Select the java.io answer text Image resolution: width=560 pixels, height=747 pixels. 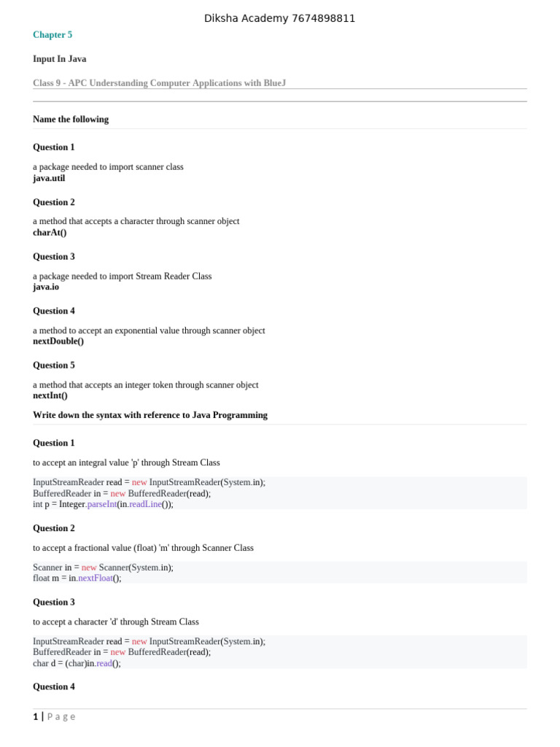point(46,287)
